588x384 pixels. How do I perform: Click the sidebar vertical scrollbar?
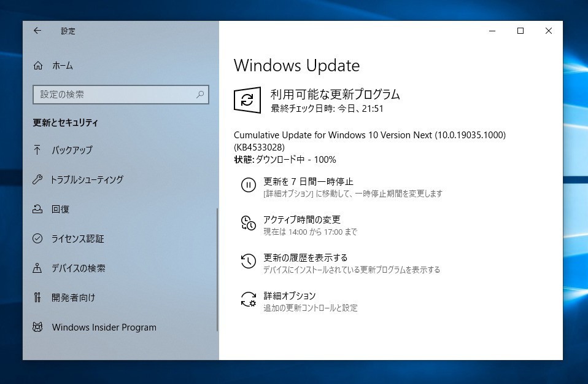pyautogui.click(x=217, y=270)
